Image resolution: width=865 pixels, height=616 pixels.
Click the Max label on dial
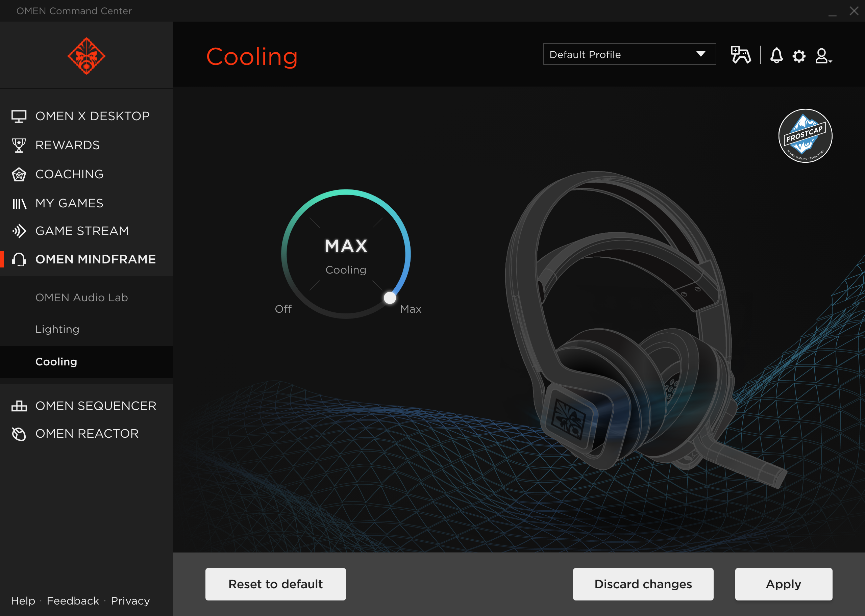411,309
